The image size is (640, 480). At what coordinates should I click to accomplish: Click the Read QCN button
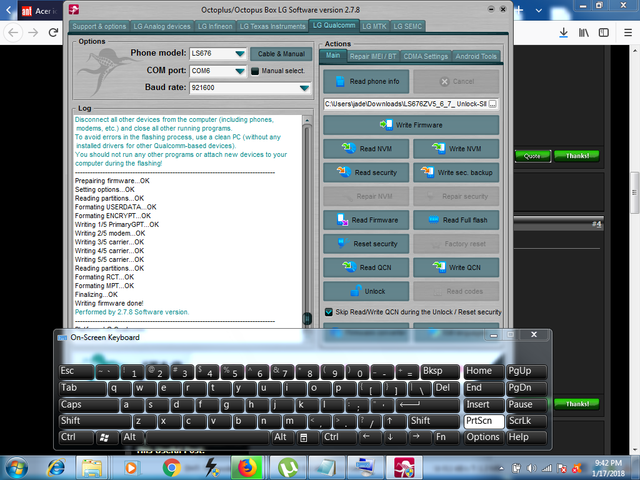(x=366, y=267)
